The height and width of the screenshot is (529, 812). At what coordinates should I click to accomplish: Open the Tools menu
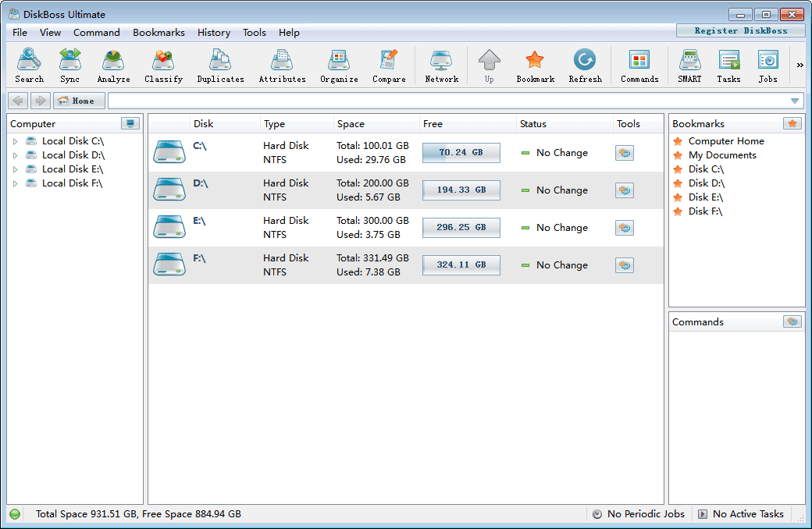tap(255, 32)
